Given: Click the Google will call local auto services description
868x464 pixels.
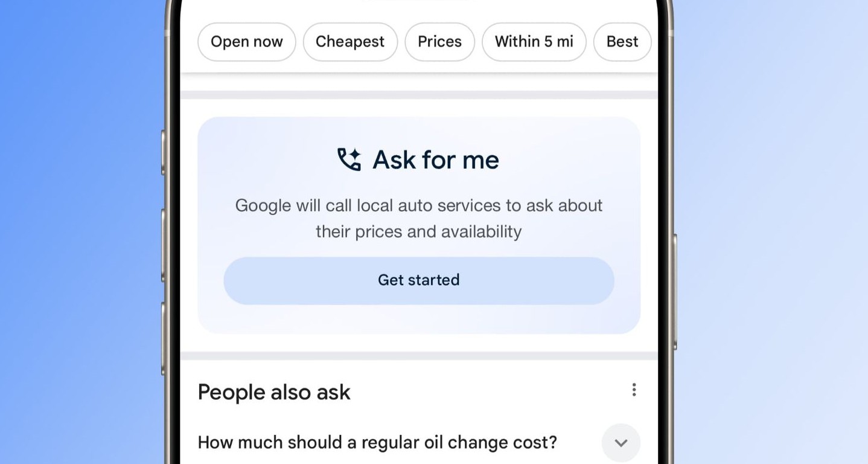Looking at the screenshot, I should tap(419, 218).
